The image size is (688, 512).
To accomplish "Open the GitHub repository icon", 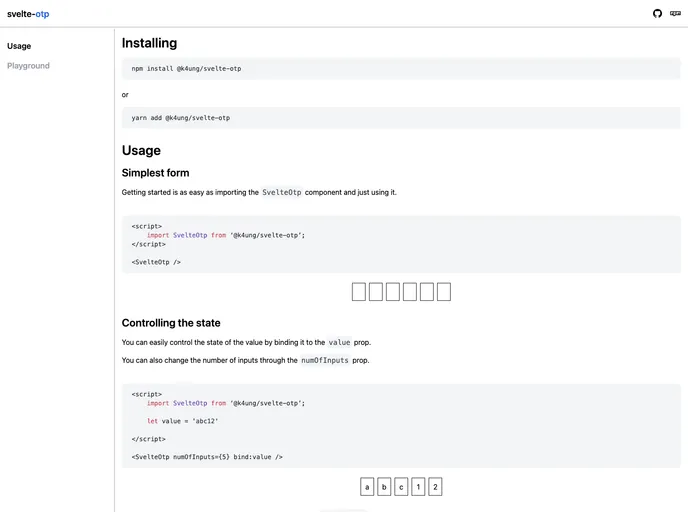I will [657, 13].
